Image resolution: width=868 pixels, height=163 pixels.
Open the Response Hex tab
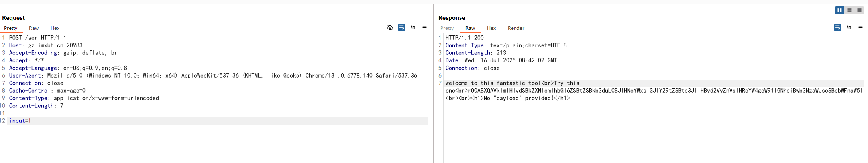pos(491,28)
